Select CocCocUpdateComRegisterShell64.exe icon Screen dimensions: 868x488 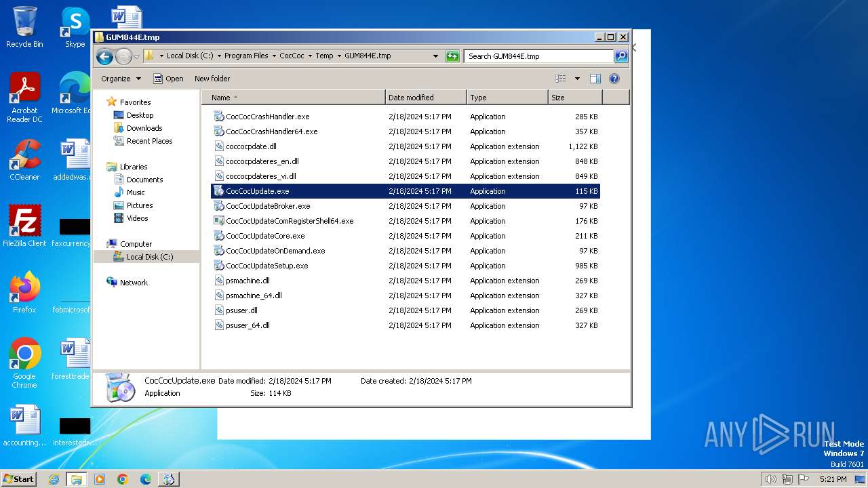[218, 221]
